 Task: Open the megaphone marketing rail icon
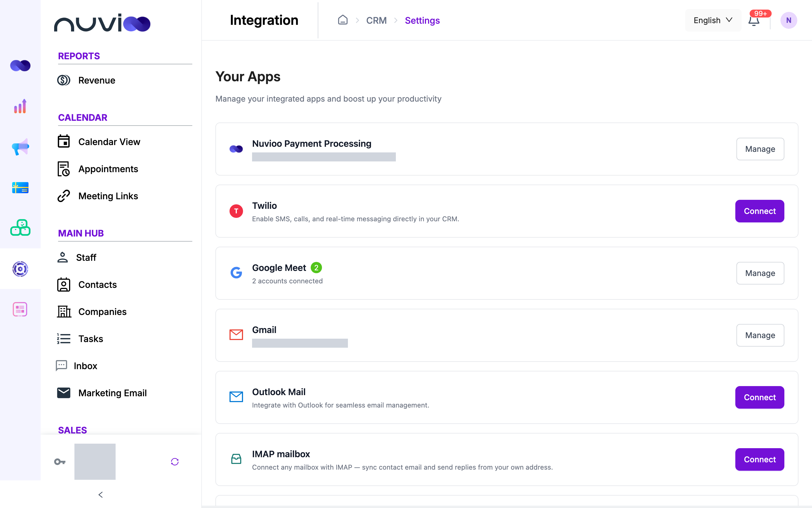(20, 147)
